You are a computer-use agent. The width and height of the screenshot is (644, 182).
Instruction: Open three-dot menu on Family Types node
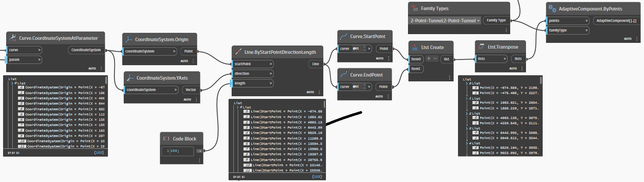pos(506,30)
